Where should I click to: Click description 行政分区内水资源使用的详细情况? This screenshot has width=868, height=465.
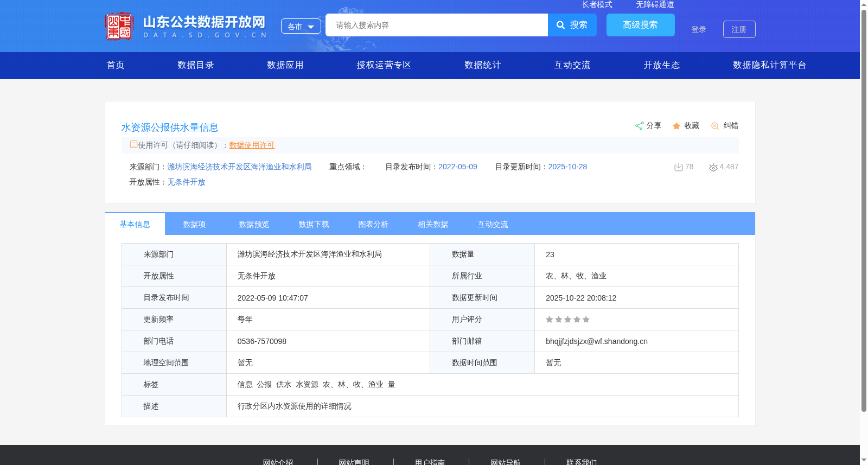[x=295, y=406]
